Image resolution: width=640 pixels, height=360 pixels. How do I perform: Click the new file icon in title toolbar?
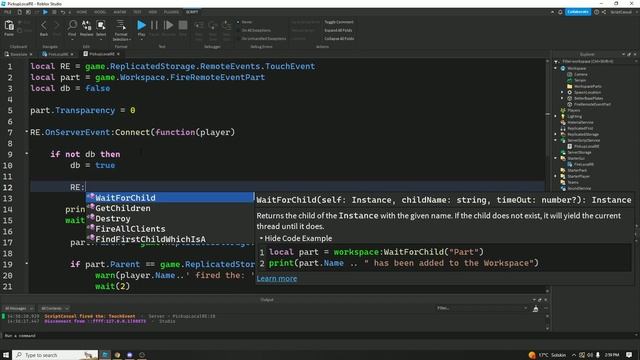[19, 12]
